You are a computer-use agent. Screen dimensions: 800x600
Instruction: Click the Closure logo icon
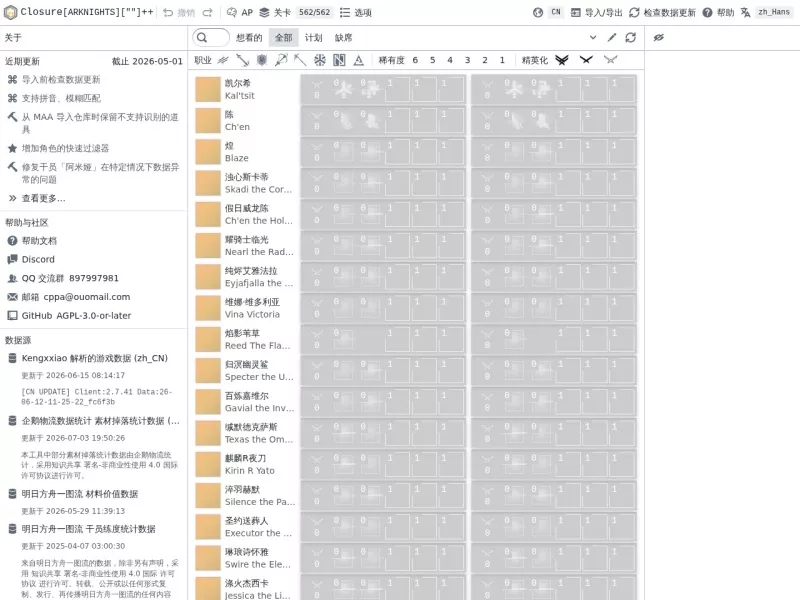point(10,12)
